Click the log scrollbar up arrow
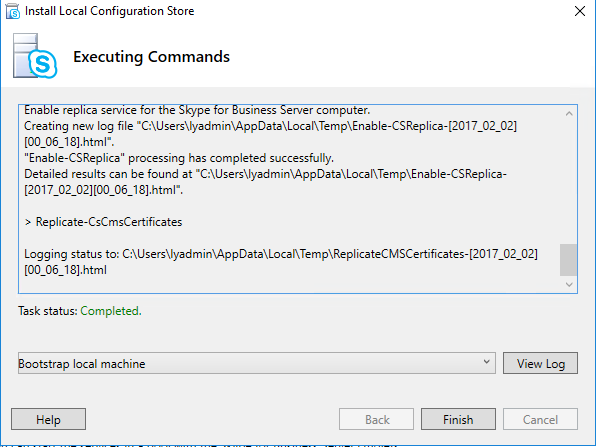 (569, 113)
